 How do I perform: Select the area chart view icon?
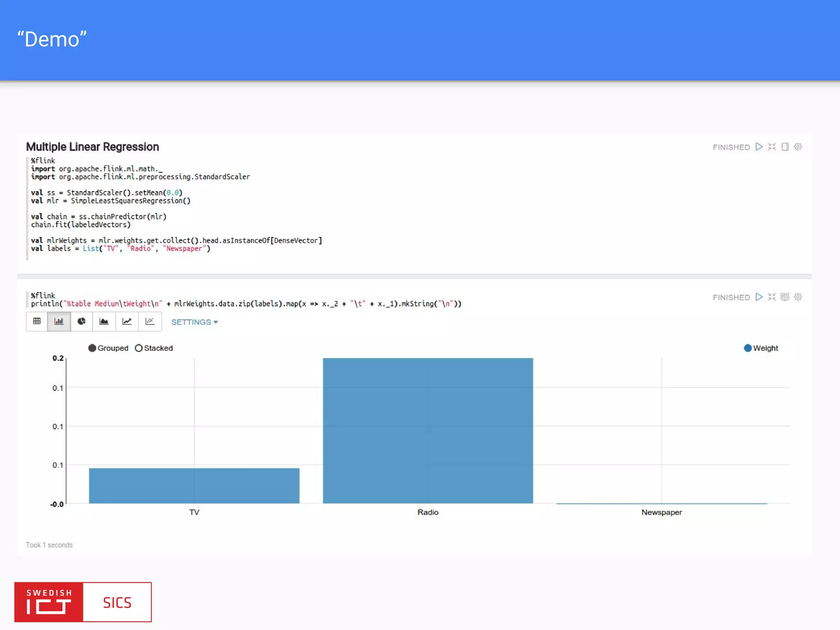104,322
